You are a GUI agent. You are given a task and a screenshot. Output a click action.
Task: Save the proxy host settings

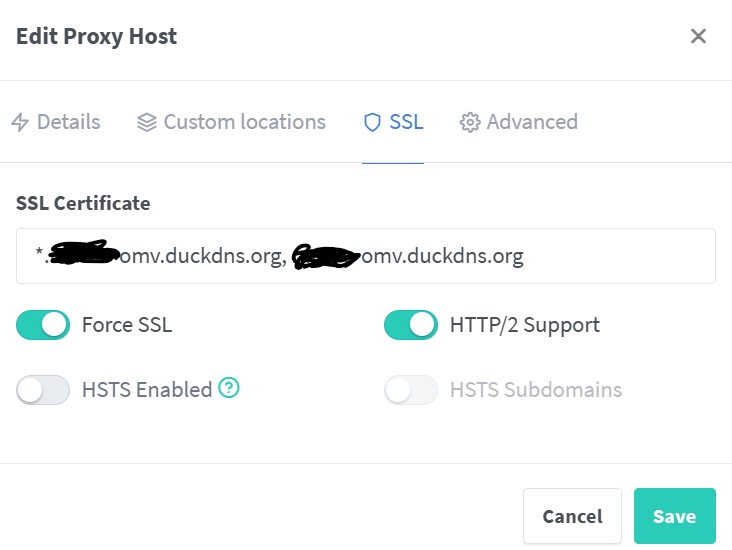(x=674, y=516)
